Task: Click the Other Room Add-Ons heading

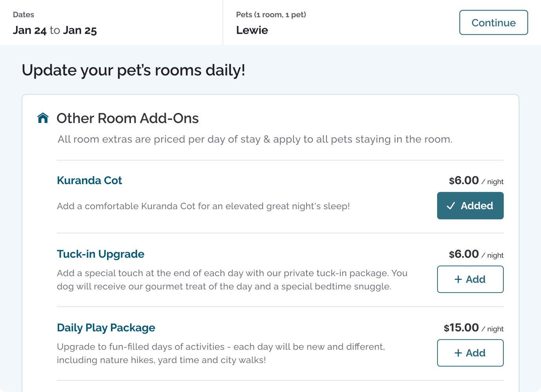Action: [127, 118]
